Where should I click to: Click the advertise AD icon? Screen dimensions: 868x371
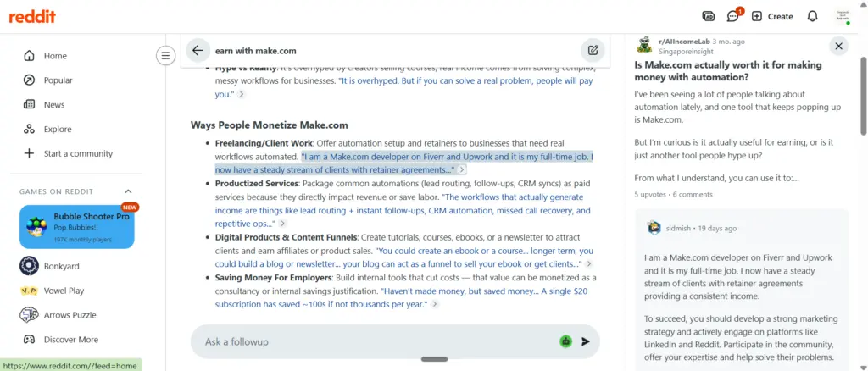(x=708, y=16)
